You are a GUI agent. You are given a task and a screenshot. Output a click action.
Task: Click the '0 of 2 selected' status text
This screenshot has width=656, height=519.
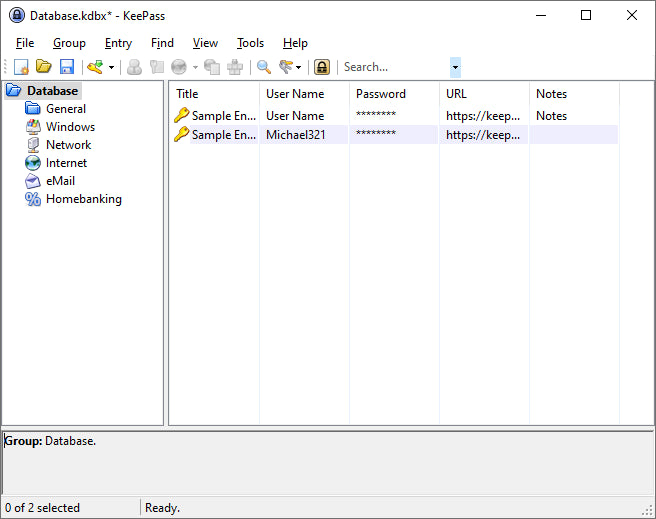click(42, 508)
